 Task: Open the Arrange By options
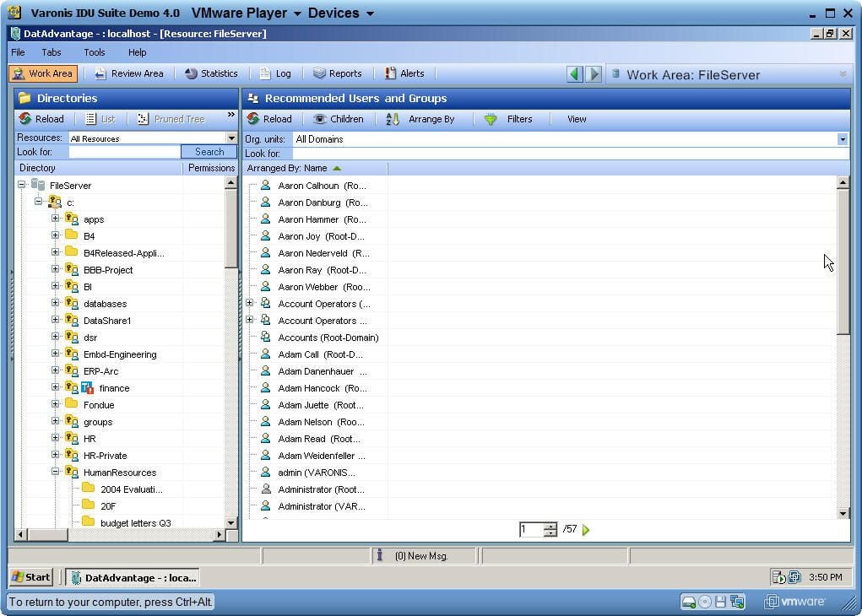point(420,119)
